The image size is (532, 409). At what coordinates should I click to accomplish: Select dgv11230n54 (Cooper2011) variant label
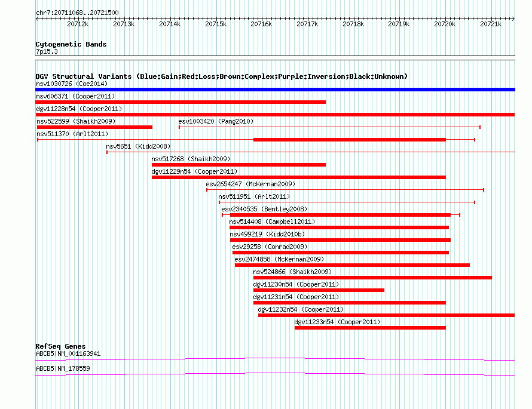point(296,284)
